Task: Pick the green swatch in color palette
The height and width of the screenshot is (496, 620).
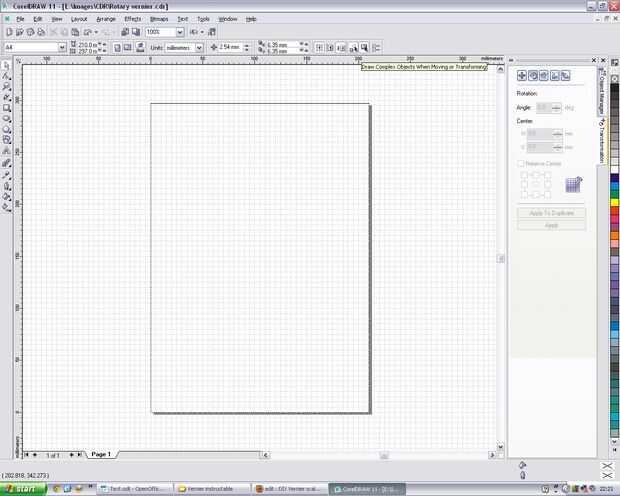Action: click(x=614, y=194)
